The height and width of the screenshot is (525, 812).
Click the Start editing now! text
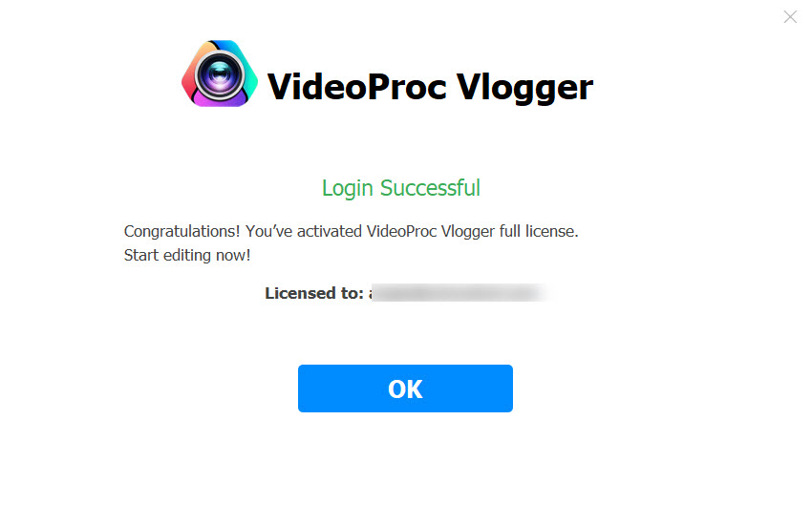click(x=187, y=255)
